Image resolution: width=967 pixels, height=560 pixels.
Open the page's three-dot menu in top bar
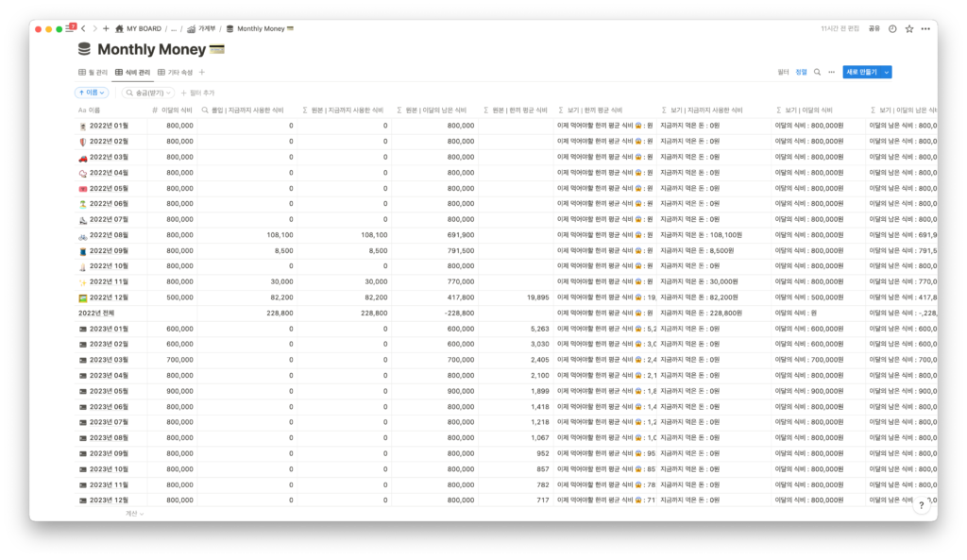[x=925, y=29]
